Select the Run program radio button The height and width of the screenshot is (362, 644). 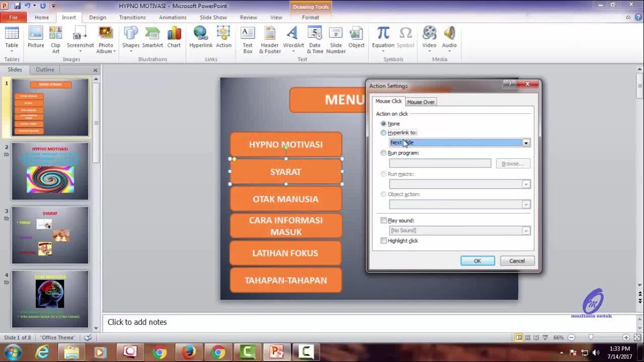(383, 153)
